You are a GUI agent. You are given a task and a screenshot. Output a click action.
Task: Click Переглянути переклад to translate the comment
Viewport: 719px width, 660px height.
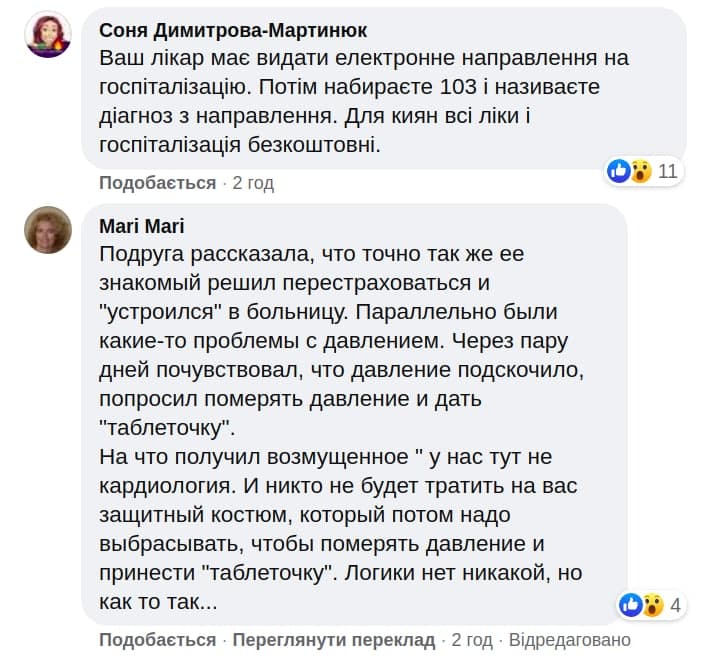click(333, 640)
